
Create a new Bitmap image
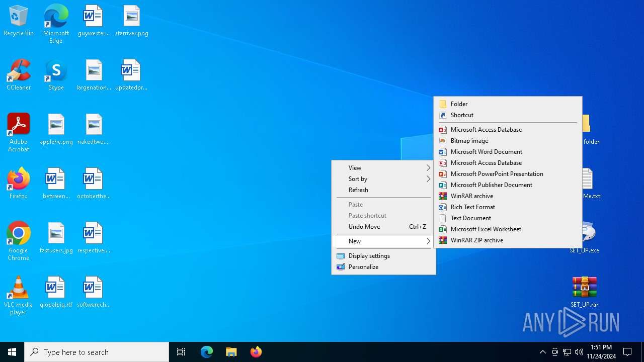click(508, 141)
